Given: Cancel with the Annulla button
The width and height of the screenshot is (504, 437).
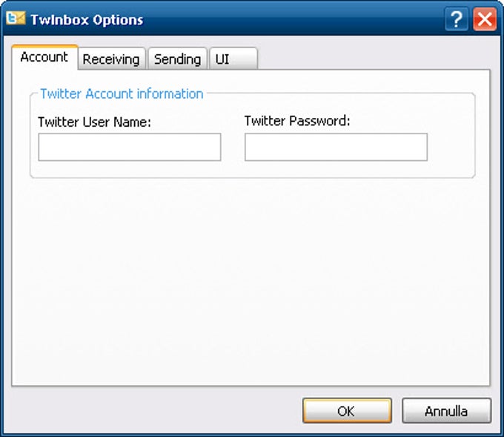Looking at the screenshot, I should (x=446, y=410).
